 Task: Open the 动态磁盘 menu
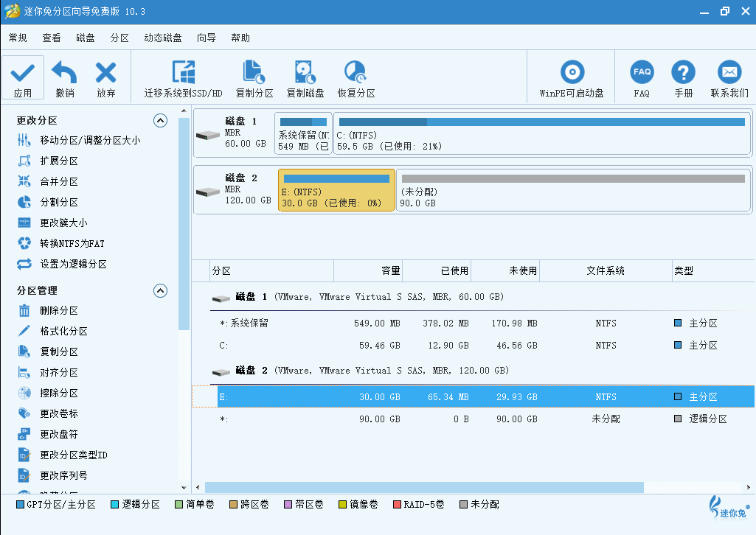163,38
